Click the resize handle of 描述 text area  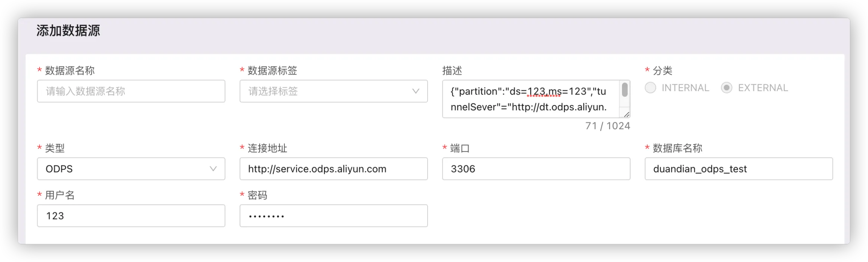[x=627, y=114]
